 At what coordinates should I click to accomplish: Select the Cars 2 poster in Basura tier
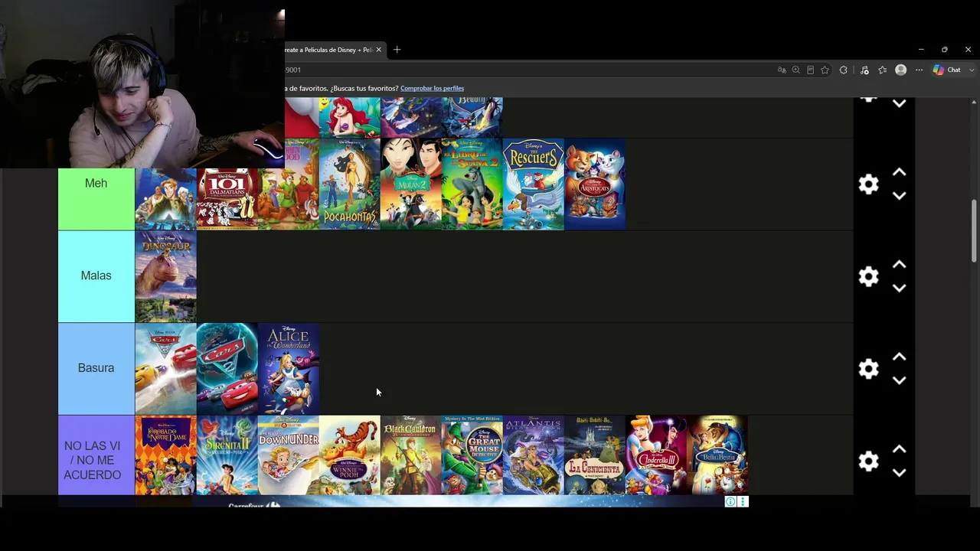pyautogui.click(x=227, y=369)
